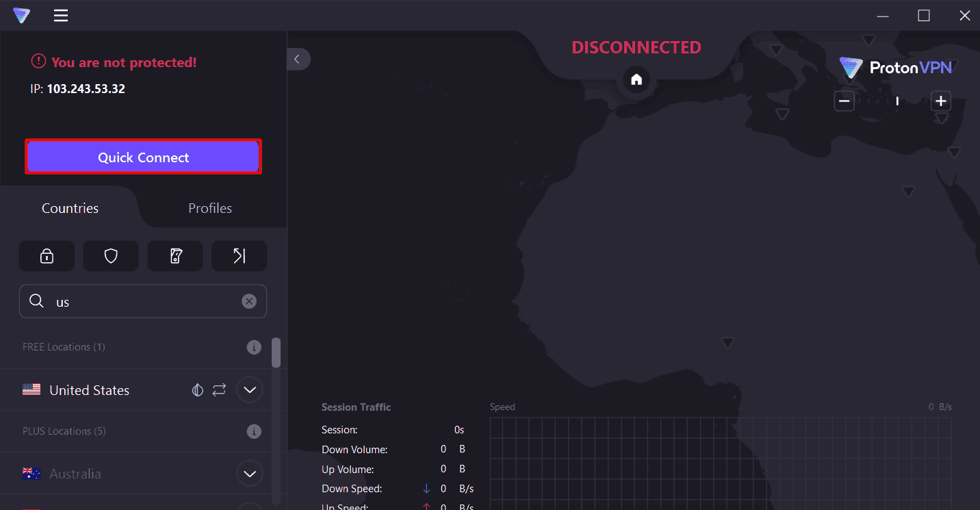Select the padlock server filter icon
Image resolution: width=980 pixels, height=510 pixels.
47,255
